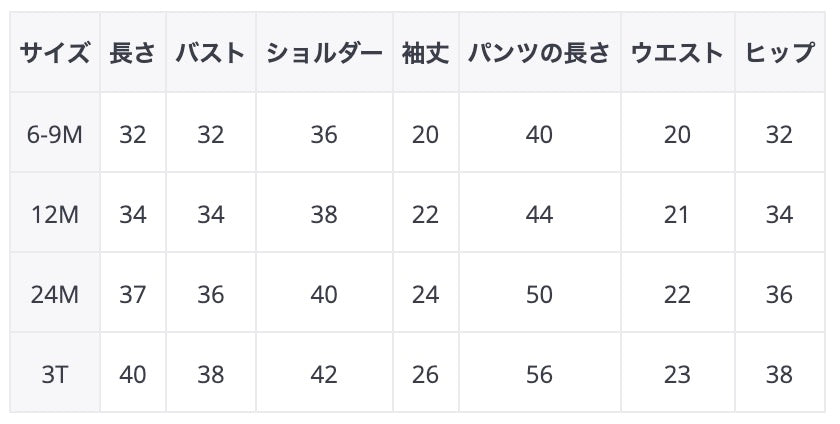840x424 pixels.
Task: Click the パンツの長さ column header
Action: 539,53
